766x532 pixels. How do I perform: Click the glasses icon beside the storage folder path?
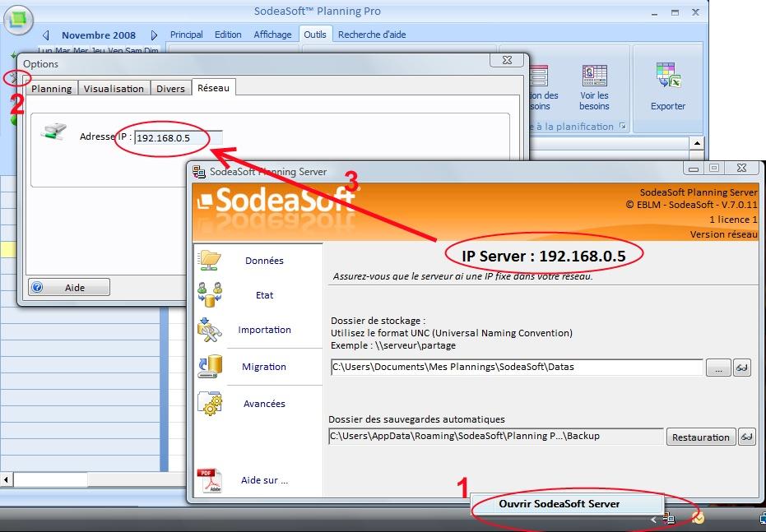[x=741, y=368]
